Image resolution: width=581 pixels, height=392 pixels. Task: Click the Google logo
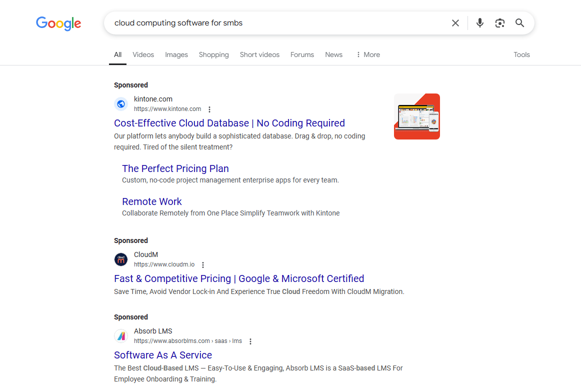pos(58,23)
